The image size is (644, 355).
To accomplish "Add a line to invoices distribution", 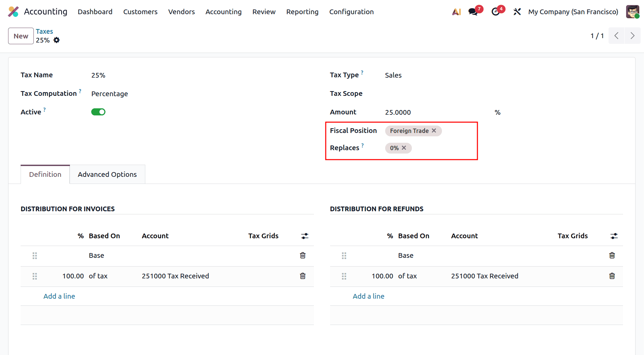I will [x=59, y=296].
